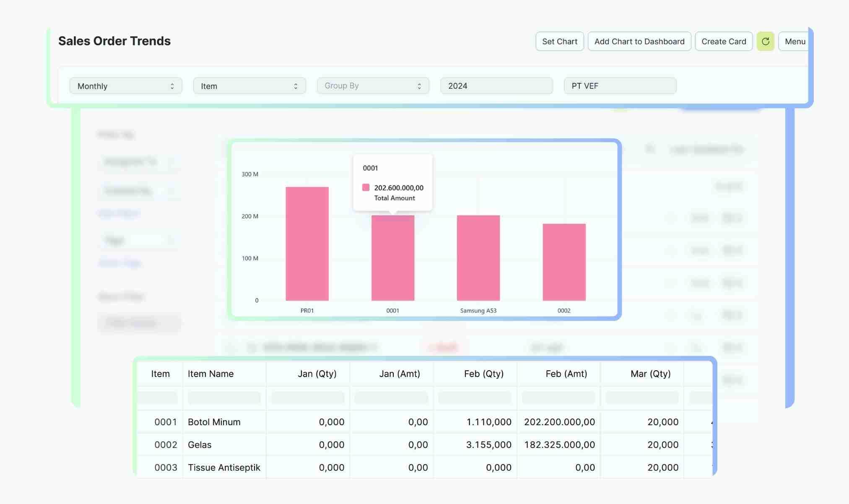Click the Feb (Amt) column header
Image resolution: width=849 pixels, height=504 pixels.
pyautogui.click(x=566, y=374)
